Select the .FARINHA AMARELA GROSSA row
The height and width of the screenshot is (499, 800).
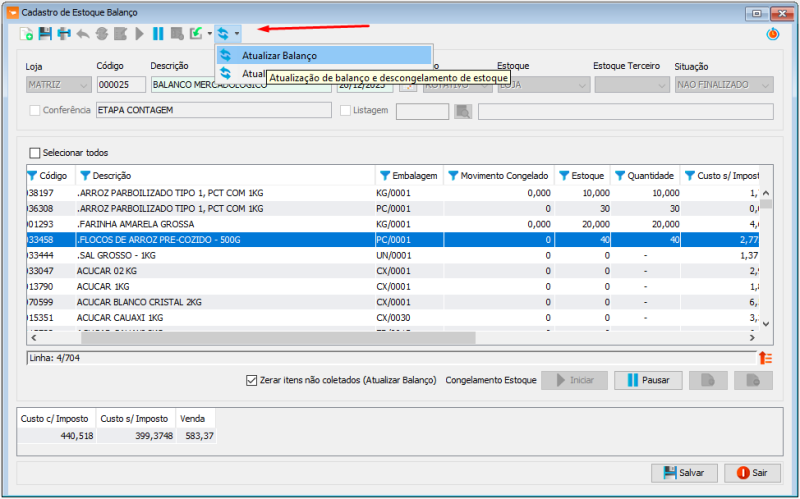[393, 224]
